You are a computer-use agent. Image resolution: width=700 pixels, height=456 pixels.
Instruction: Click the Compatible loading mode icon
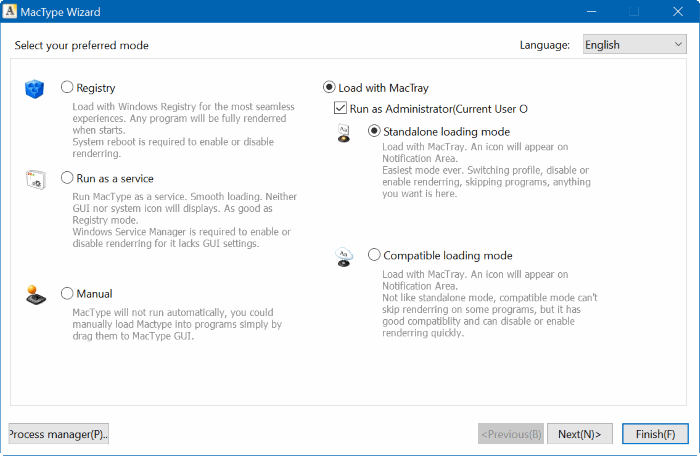pyautogui.click(x=343, y=257)
